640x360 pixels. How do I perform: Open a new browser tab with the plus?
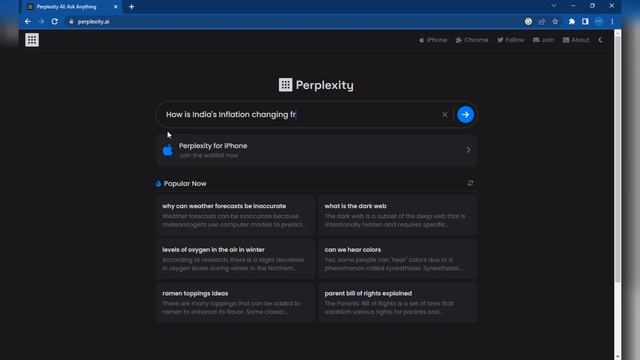tap(131, 7)
